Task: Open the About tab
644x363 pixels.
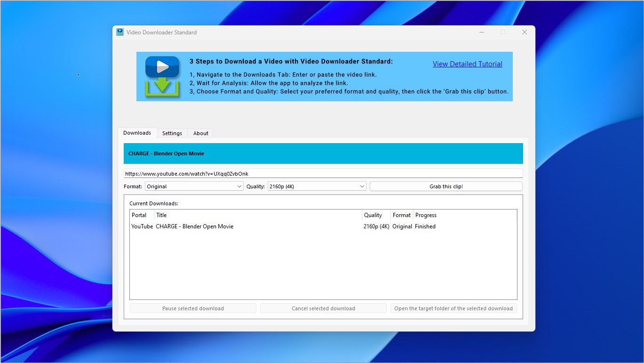Action: (x=200, y=133)
